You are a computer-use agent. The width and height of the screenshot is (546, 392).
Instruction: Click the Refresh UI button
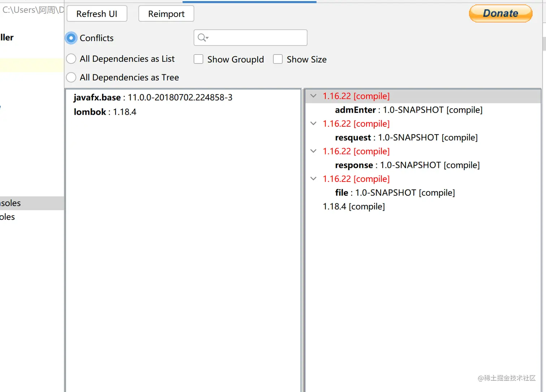[x=97, y=14]
